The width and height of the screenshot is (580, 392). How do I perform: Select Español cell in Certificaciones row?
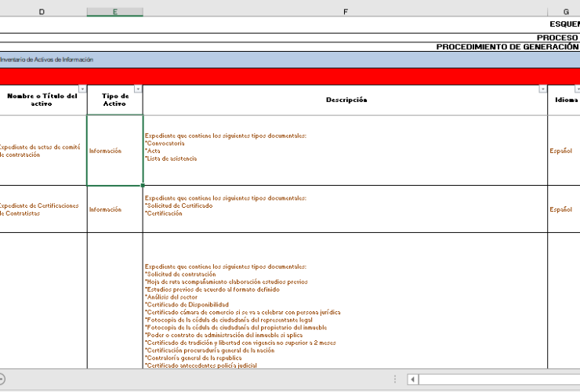pos(564,209)
